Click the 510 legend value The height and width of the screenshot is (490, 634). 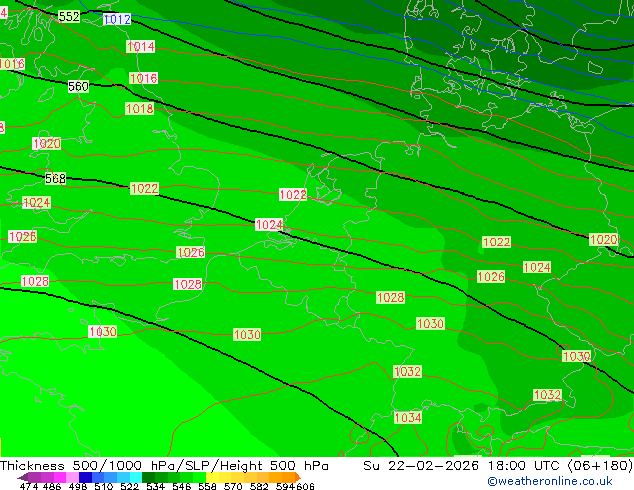pos(104,486)
